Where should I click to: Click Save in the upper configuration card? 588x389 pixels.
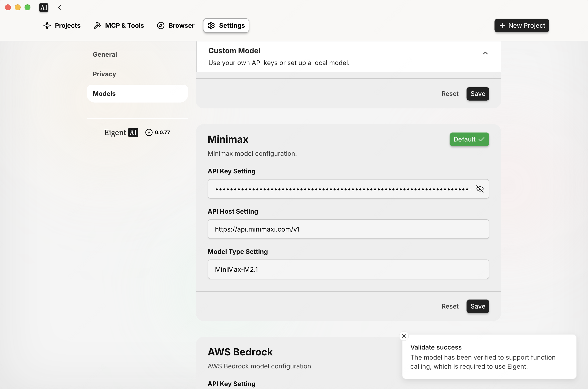tap(478, 94)
